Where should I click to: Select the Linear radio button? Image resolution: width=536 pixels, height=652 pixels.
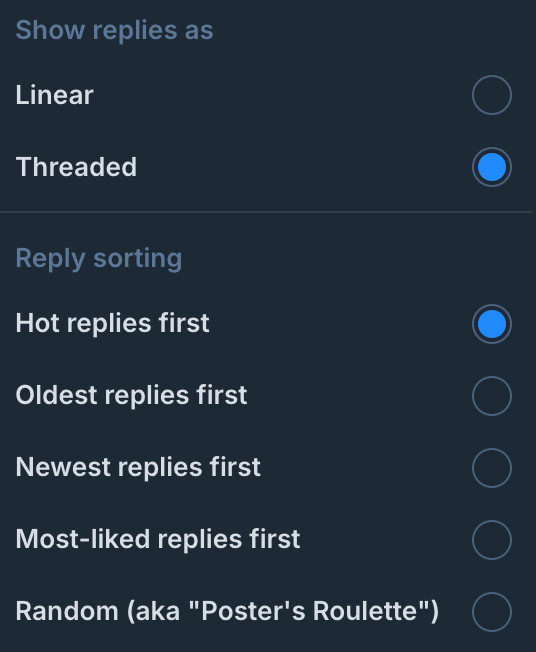click(492, 95)
